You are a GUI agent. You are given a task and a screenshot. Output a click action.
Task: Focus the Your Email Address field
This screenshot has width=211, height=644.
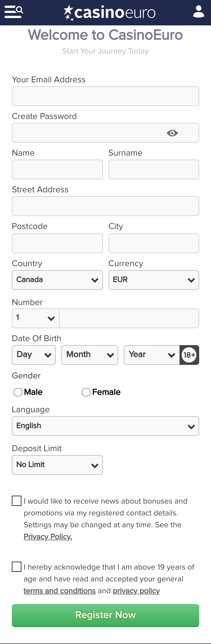point(105,96)
